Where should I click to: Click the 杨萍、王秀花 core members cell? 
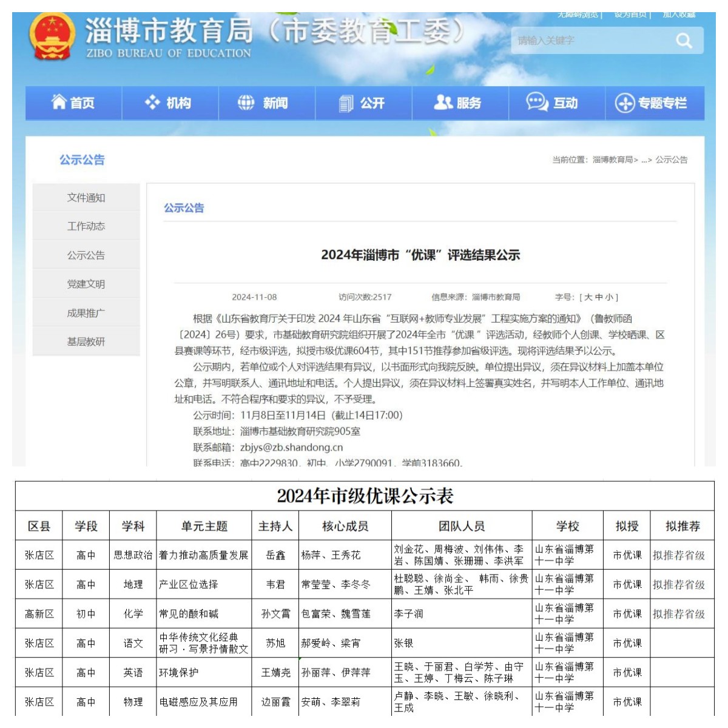(345, 555)
